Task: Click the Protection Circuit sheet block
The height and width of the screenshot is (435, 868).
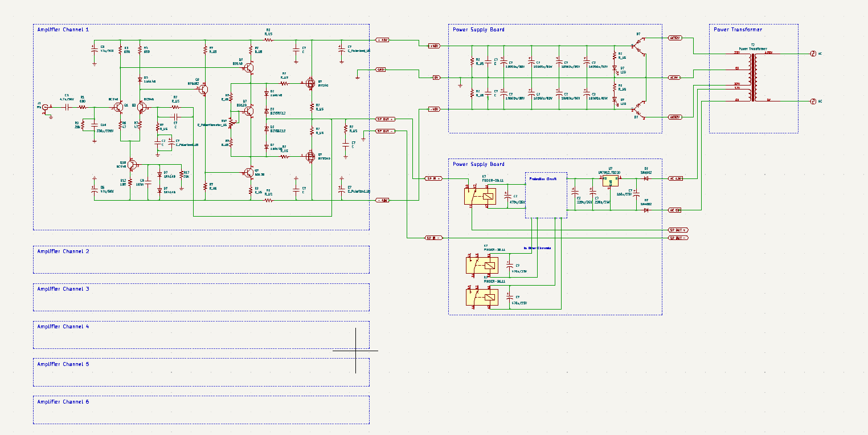Action: point(546,195)
